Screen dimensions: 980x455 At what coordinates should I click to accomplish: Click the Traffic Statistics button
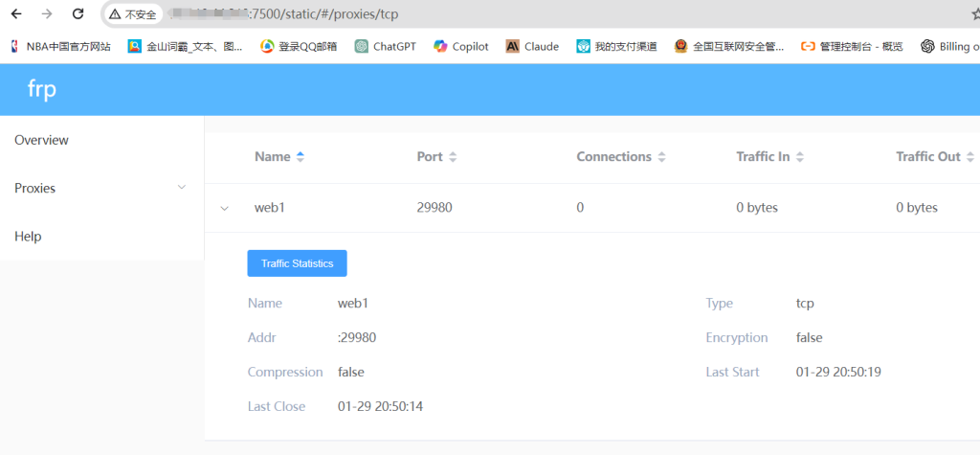point(297,263)
